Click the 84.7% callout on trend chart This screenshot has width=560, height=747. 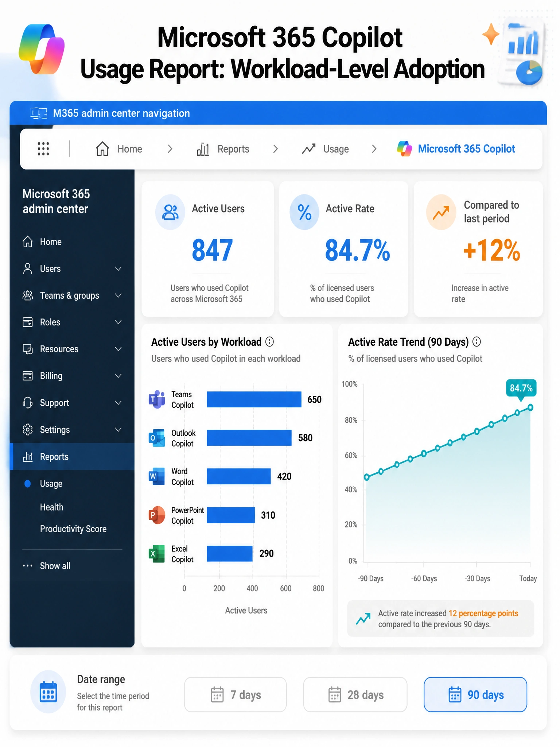point(521,388)
